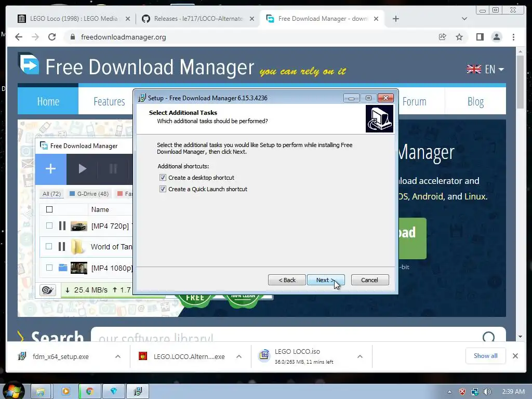Uncheck Create a desktop shortcut
The image size is (532, 399).
click(163, 178)
